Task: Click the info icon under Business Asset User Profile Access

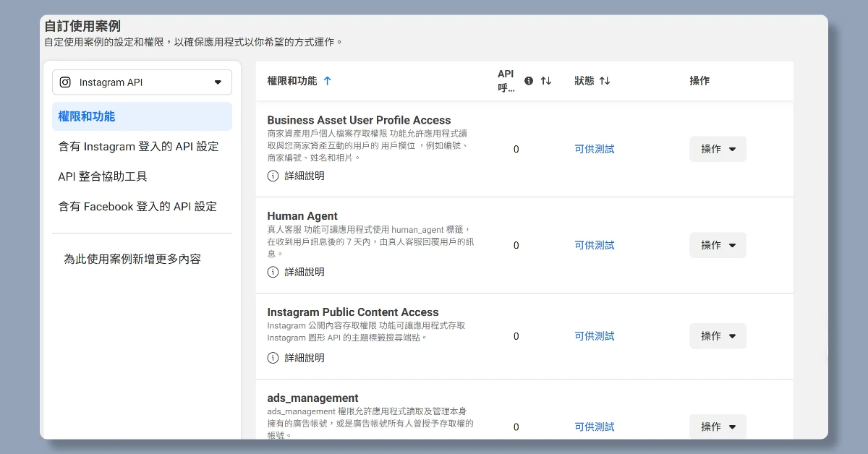Action: coord(273,176)
